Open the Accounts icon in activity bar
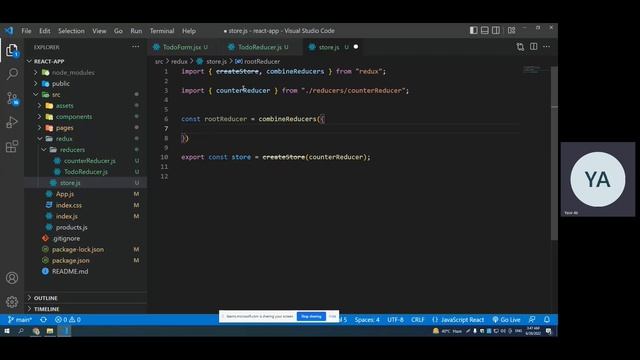This screenshot has width=640, height=360. [12, 278]
